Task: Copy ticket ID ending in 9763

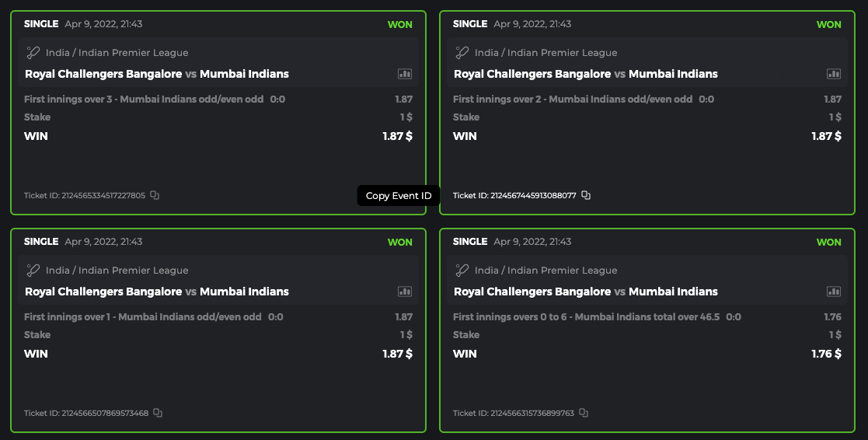Action: (584, 413)
